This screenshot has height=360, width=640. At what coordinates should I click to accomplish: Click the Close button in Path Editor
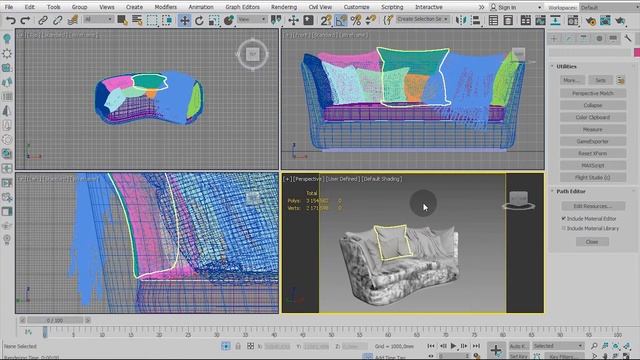[592, 242]
